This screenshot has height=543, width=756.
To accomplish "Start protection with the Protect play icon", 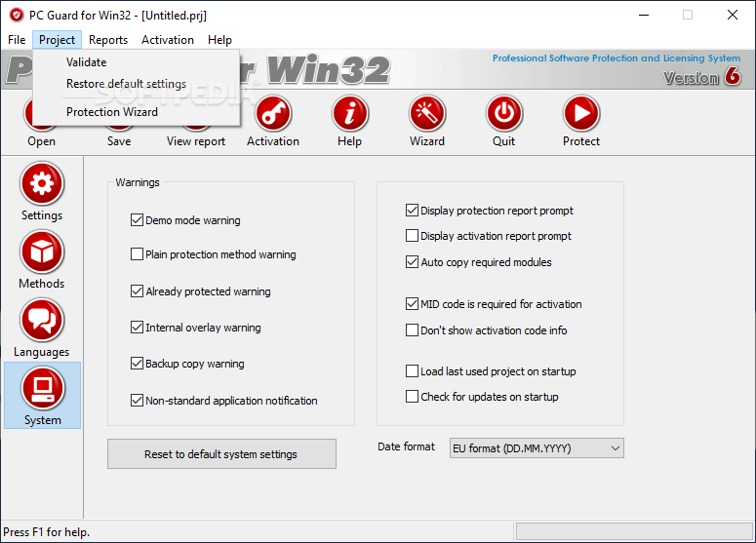I will point(581,113).
